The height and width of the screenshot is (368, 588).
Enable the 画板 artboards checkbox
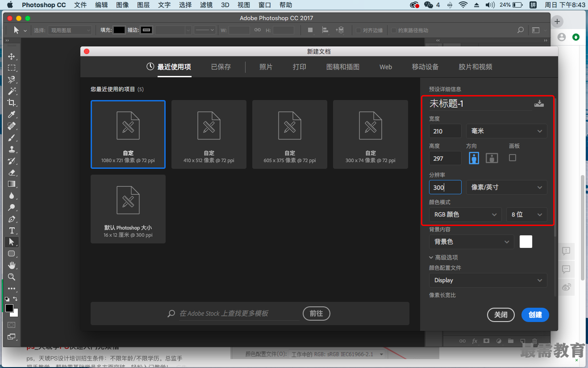coord(513,158)
